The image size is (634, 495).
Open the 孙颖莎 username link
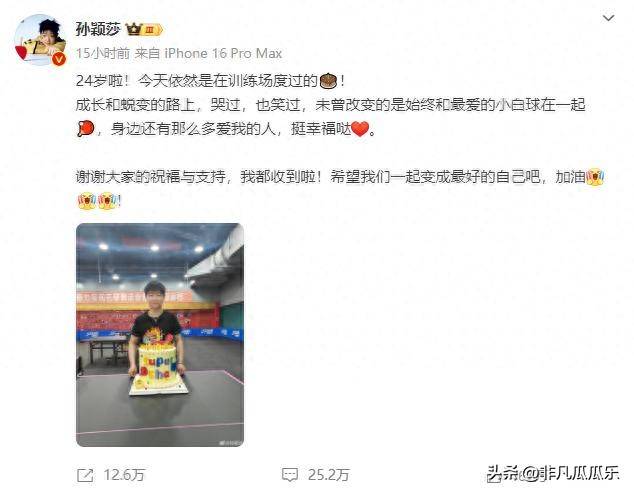(98, 29)
